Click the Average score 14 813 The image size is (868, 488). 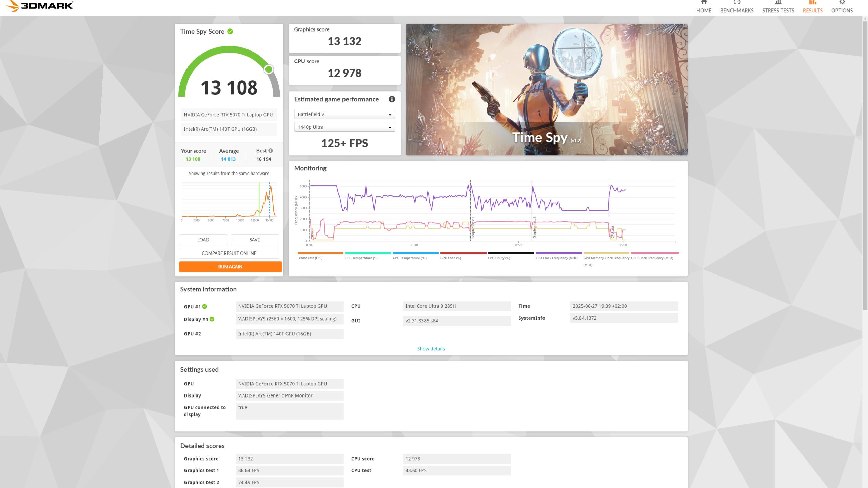tap(228, 159)
